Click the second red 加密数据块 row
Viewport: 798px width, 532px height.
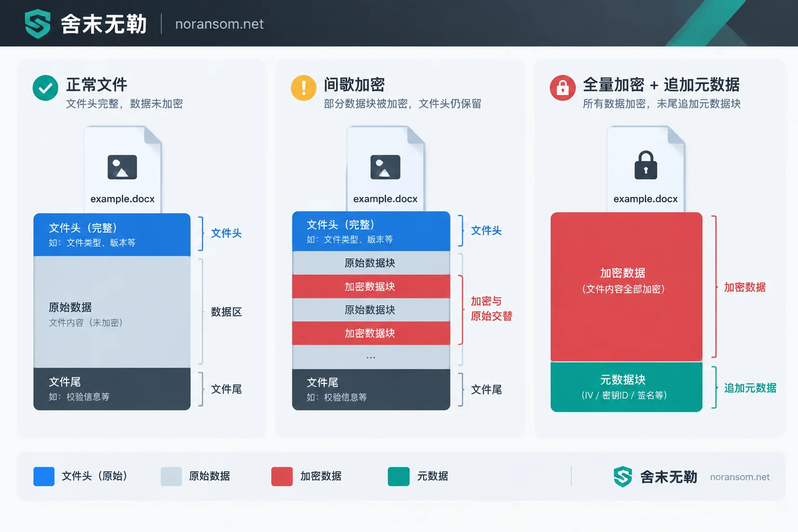[371, 333]
